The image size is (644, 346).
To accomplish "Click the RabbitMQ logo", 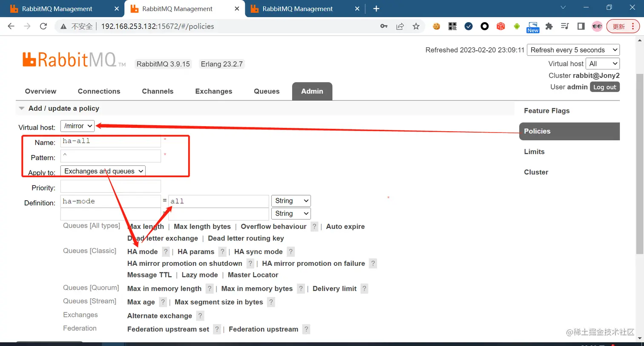I will tap(74, 60).
